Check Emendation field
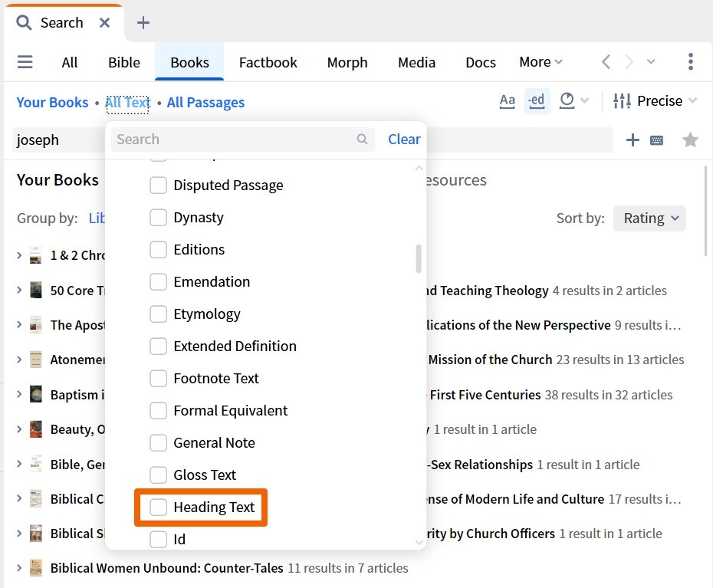713x588 pixels. coord(158,282)
